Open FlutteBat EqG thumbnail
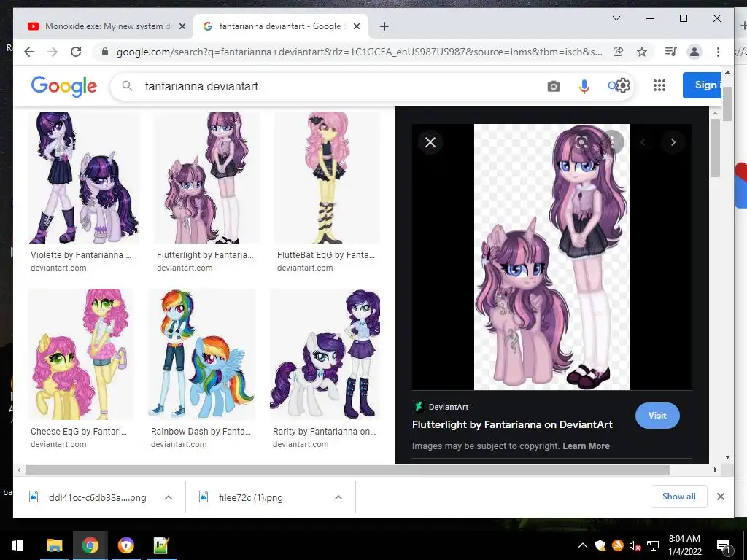Image resolution: width=747 pixels, height=560 pixels. [327, 178]
